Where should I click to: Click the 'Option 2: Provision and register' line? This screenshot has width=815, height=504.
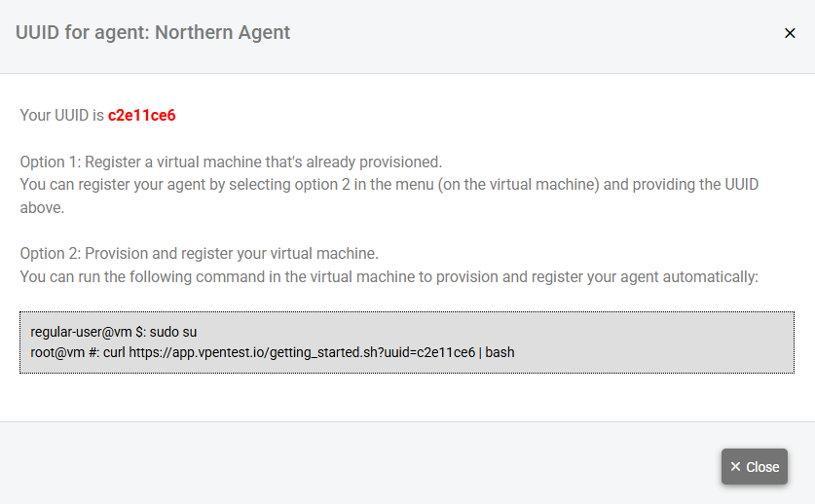[199, 253]
